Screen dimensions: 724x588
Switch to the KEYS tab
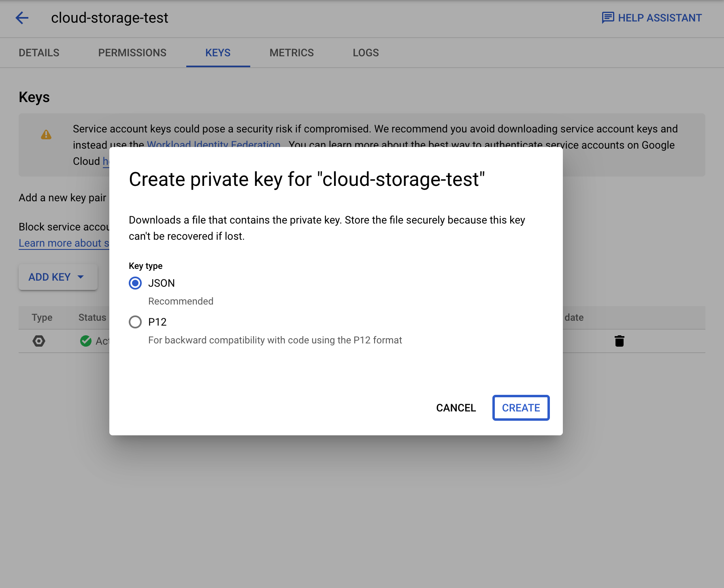coord(218,53)
